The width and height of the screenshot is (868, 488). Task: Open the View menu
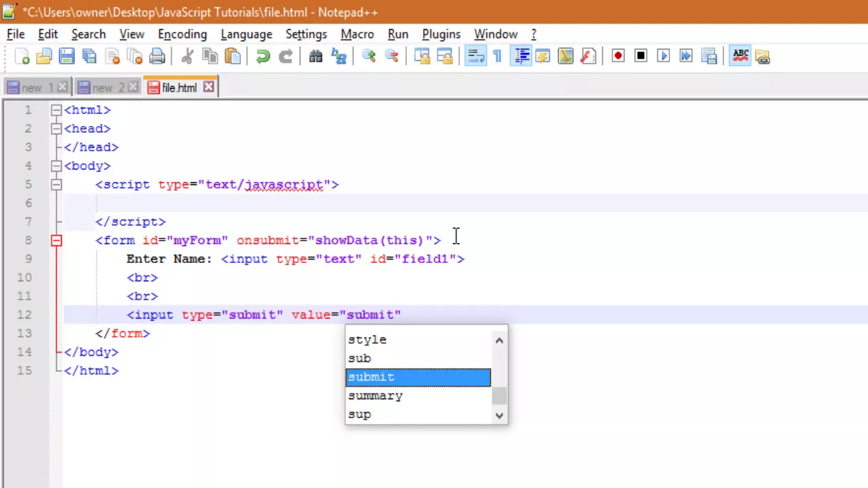tap(132, 34)
